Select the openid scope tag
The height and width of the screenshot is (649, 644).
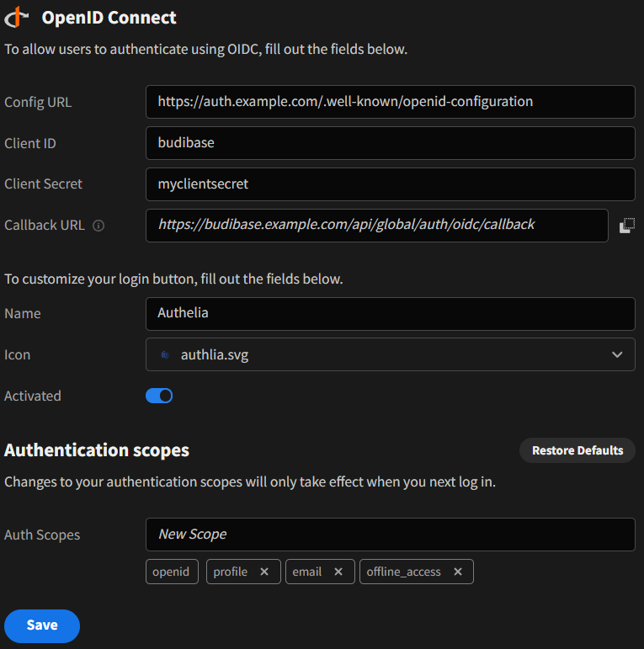click(x=172, y=572)
